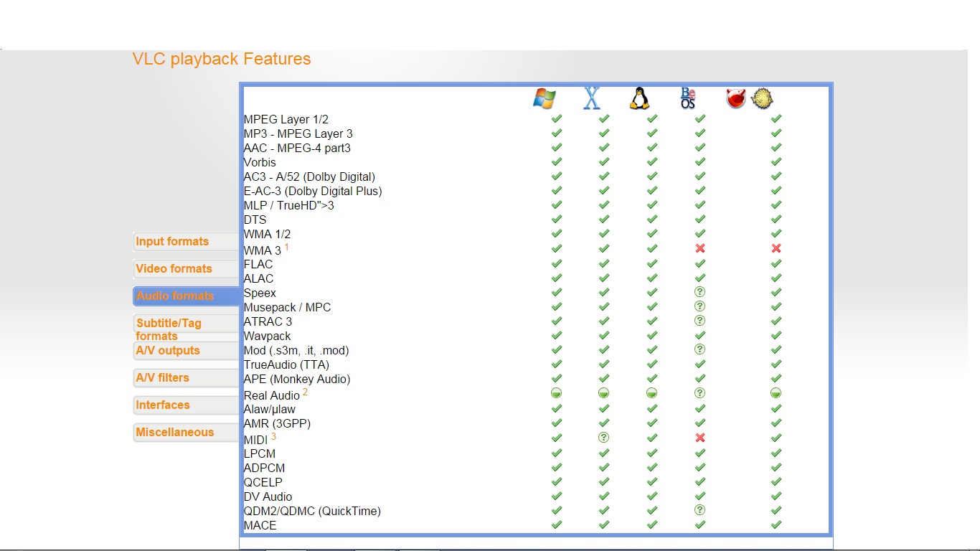The image size is (980, 551).
Task: Open the Miscellaneous tab
Action: tap(187, 433)
